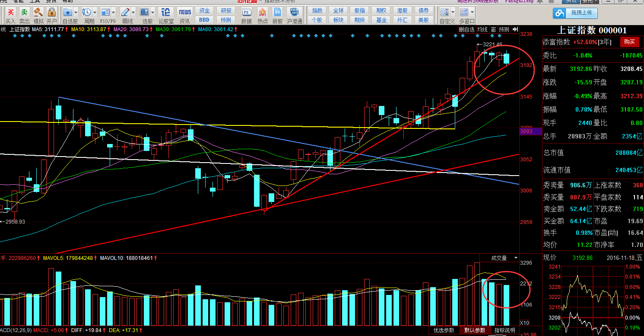This screenshot has width=644, height=336.
Task: Click the red 购买 purchase button
Action: 629,42
